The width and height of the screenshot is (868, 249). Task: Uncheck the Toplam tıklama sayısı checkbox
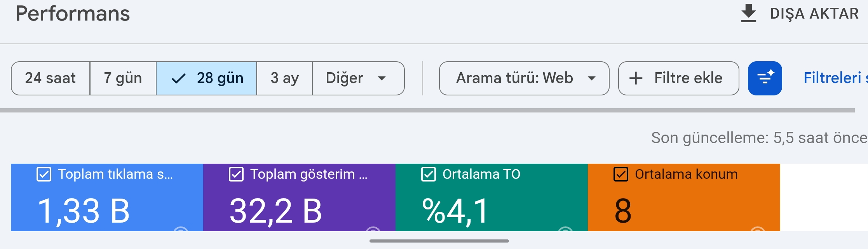44,174
